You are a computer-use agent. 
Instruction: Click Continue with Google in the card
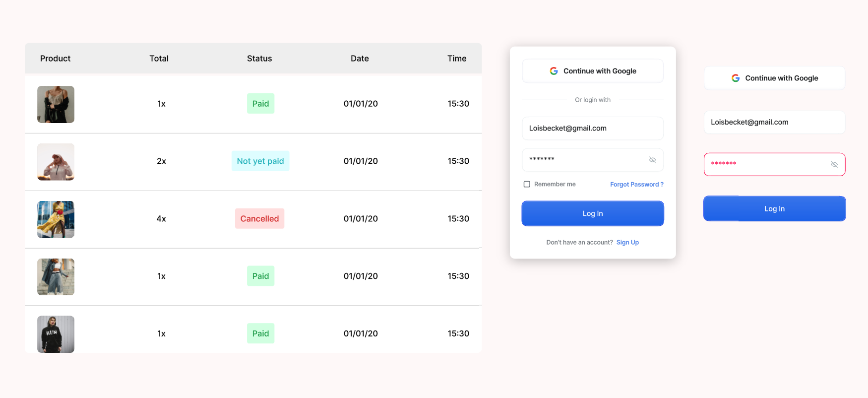(x=593, y=71)
